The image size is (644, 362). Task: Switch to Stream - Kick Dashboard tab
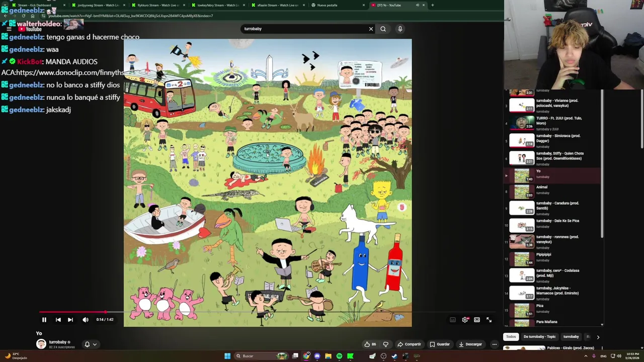click(38, 5)
